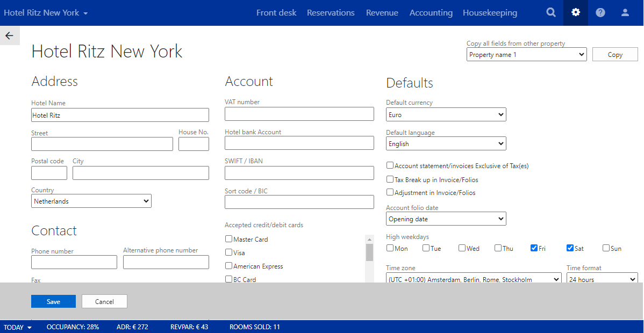Viewport: 644px width, 333px height.
Task: Check Tue as high weekday
Action: click(426, 248)
